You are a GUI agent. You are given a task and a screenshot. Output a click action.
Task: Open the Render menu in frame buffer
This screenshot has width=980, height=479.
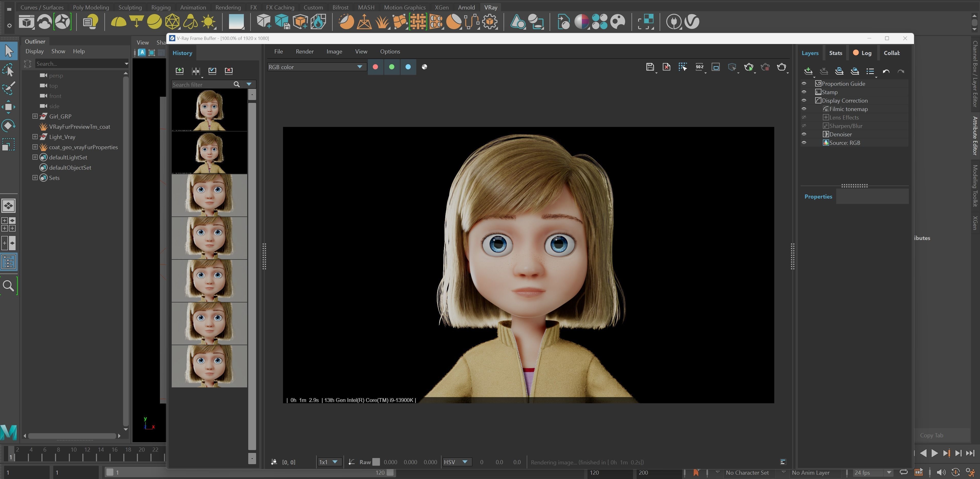[305, 51]
